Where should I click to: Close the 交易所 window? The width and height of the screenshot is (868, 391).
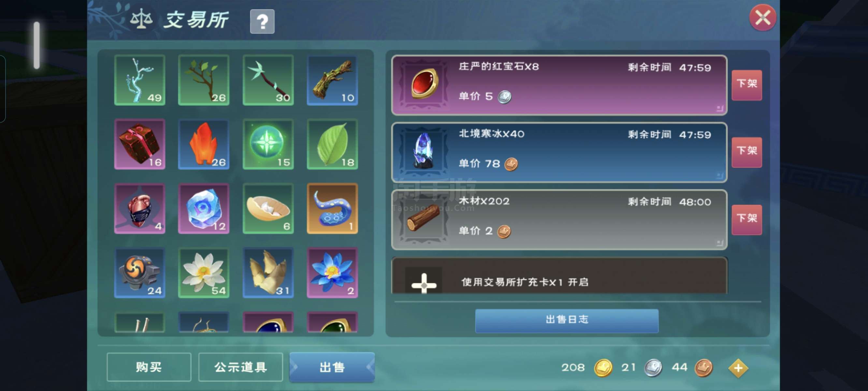click(762, 18)
